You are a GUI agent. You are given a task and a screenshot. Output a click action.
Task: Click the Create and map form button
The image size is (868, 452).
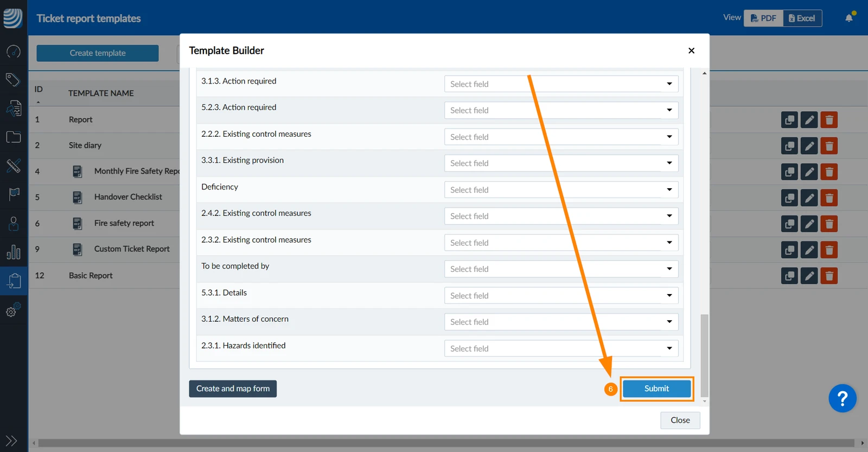233,389
